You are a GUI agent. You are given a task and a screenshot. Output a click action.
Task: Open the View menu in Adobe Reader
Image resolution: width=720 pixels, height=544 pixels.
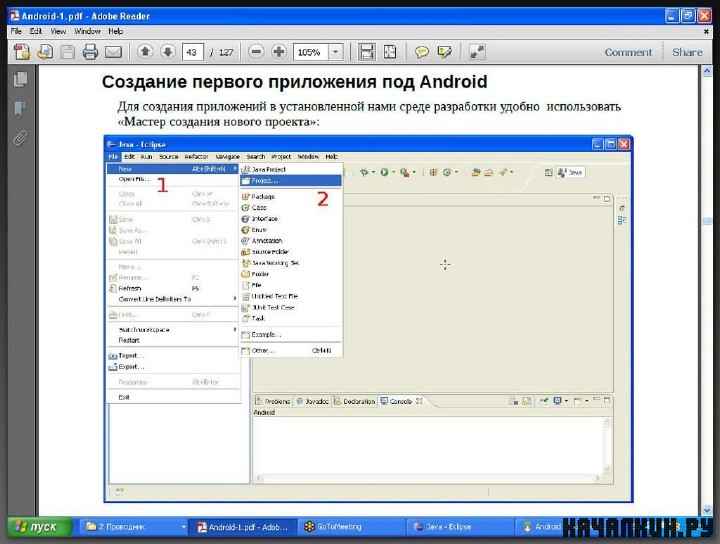58,31
